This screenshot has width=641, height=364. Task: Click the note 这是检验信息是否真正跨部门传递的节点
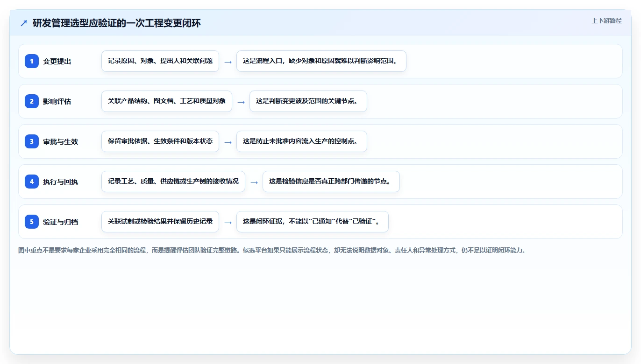(331, 182)
